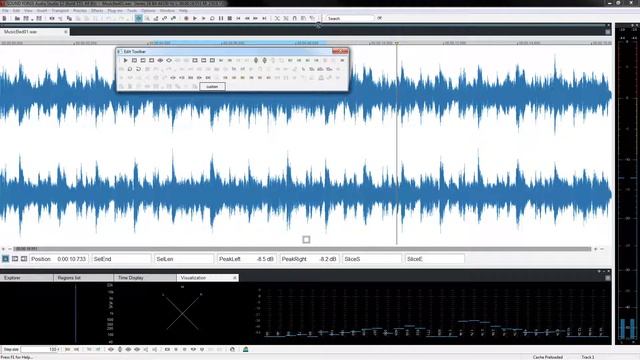The image size is (640, 360).
Task: Click the Fast Forward icon in main toolbar
Action: coord(256,18)
